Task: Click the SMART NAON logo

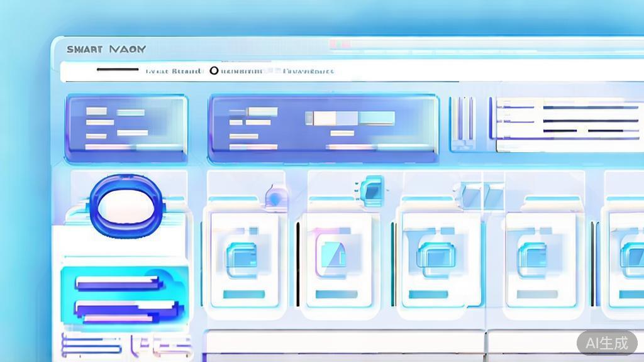Action: [x=106, y=48]
